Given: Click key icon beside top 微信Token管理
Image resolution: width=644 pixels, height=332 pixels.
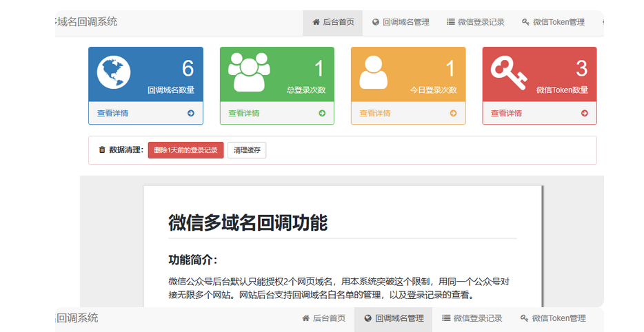Looking at the screenshot, I should [x=525, y=22].
